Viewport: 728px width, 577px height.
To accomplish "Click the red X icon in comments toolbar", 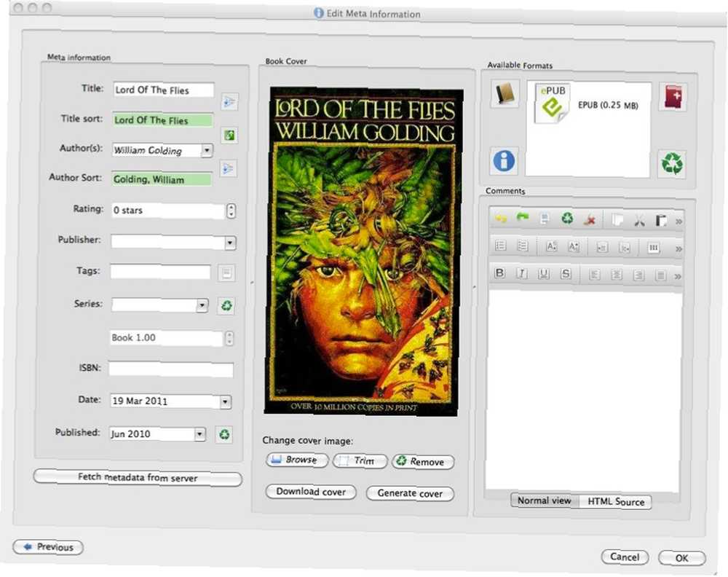I will click(x=590, y=220).
